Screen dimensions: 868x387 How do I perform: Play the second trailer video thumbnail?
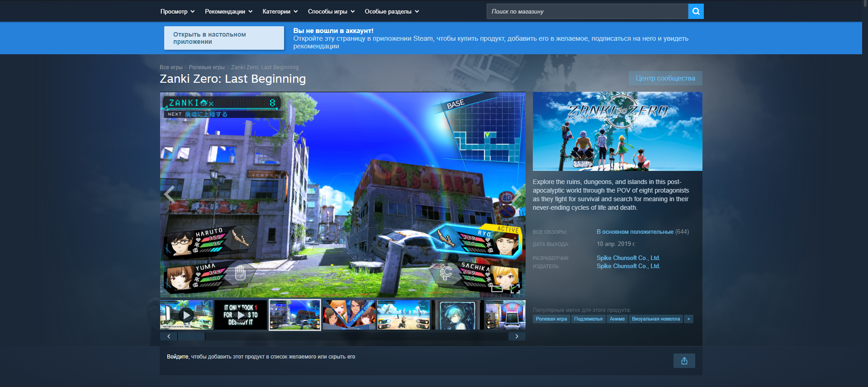(x=241, y=315)
